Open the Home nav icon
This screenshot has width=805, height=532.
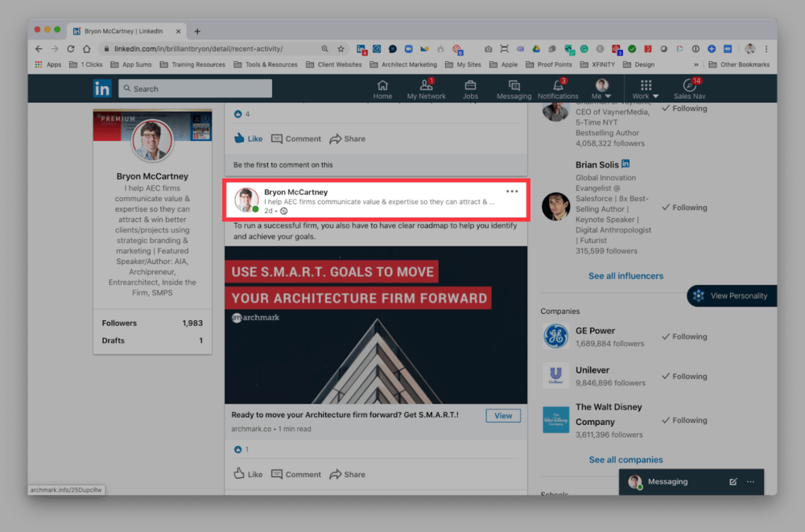[382, 89]
